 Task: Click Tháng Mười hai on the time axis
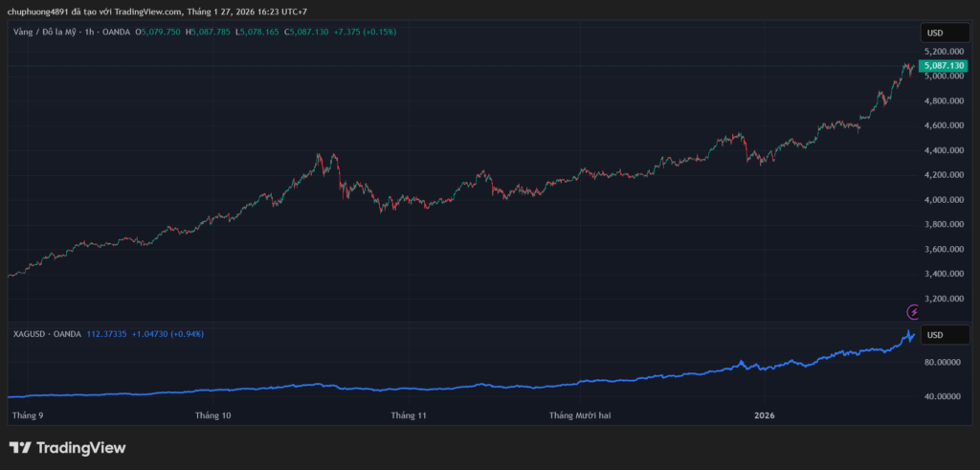[580, 415]
